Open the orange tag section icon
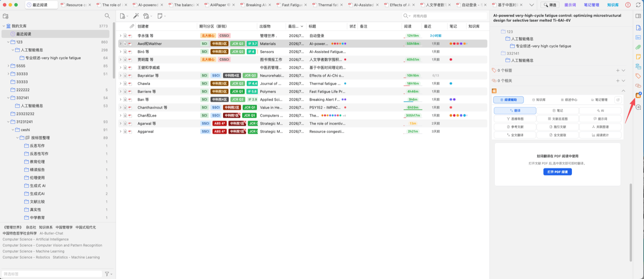Viewport: 644px width, 279px height. (x=638, y=76)
